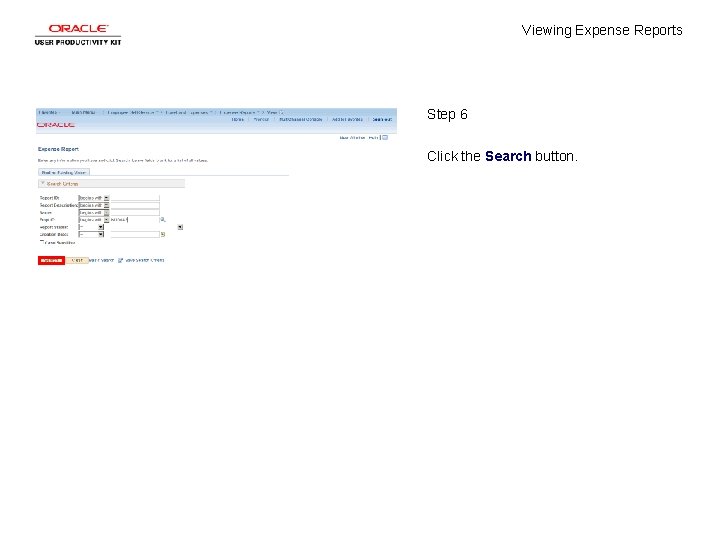Click the Report ID text field
The width and height of the screenshot is (720, 540).
[x=135, y=198]
